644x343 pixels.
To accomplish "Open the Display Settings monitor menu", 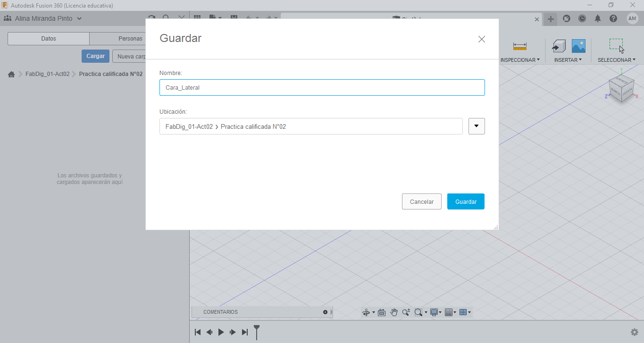I will (435, 312).
